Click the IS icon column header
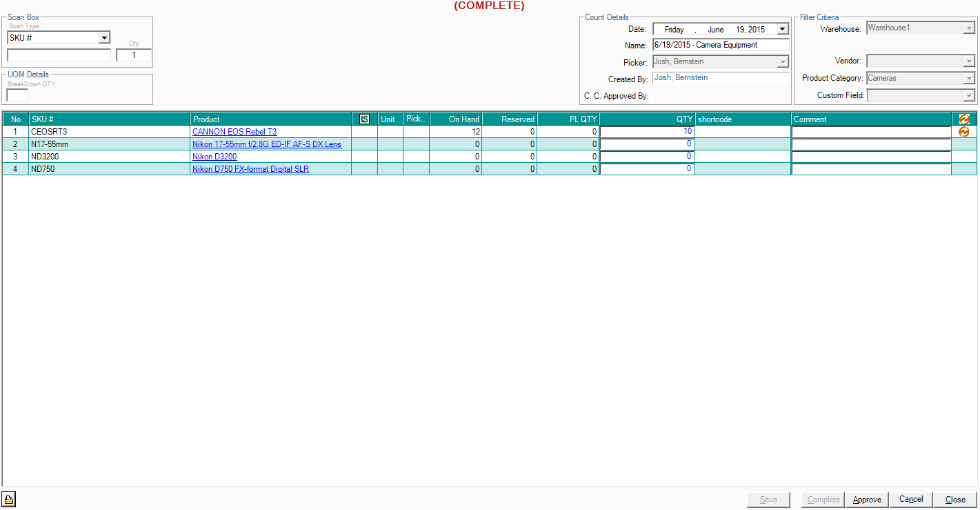 [364, 119]
